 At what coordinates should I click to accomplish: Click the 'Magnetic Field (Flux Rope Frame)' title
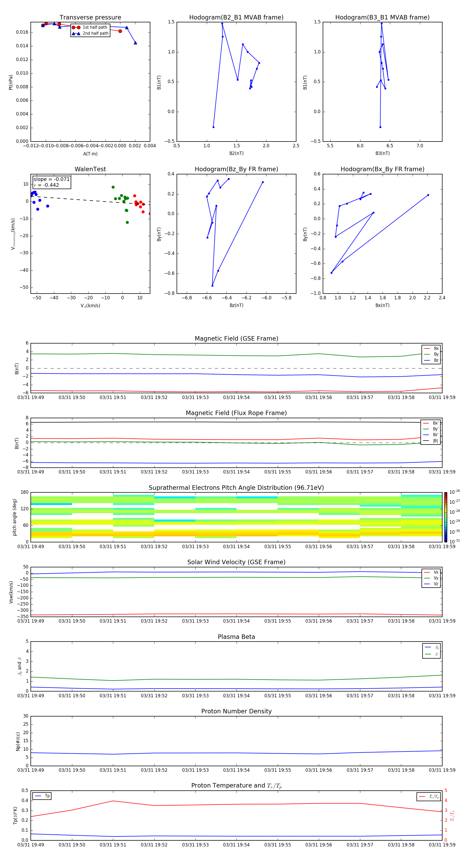tap(236, 413)
